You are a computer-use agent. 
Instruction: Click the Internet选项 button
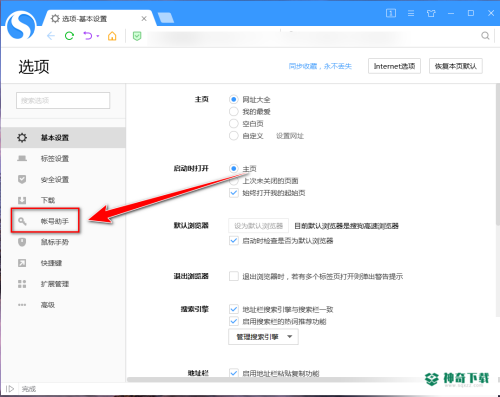(394, 66)
